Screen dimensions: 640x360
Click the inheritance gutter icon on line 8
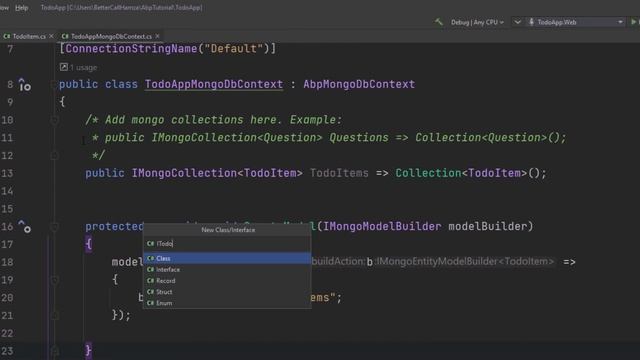(24, 84)
